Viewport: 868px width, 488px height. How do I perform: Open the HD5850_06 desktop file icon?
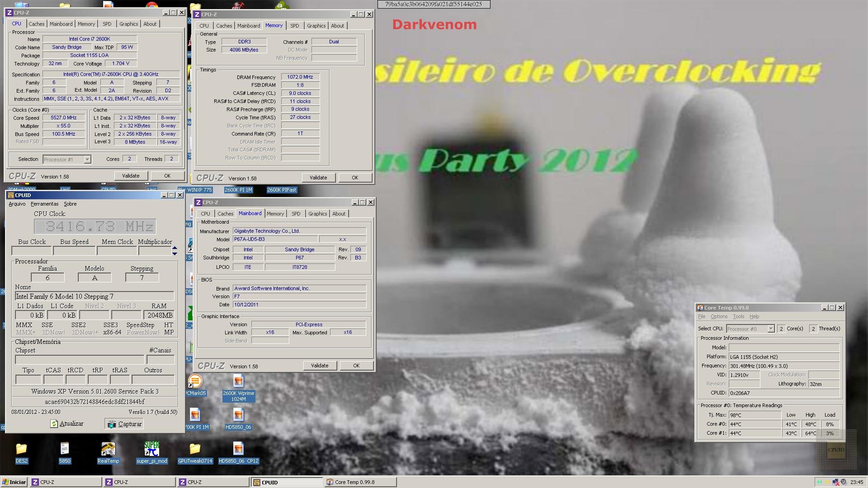click(238, 418)
